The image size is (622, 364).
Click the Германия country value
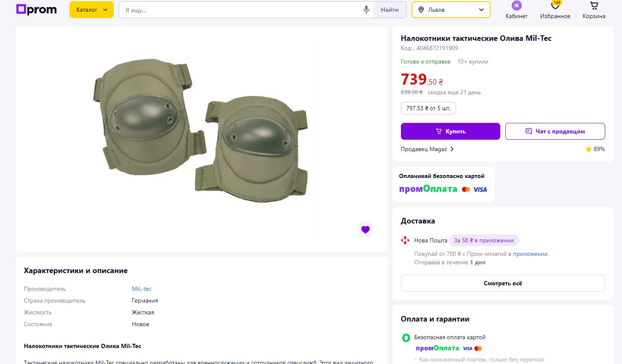(x=145, y=300)
